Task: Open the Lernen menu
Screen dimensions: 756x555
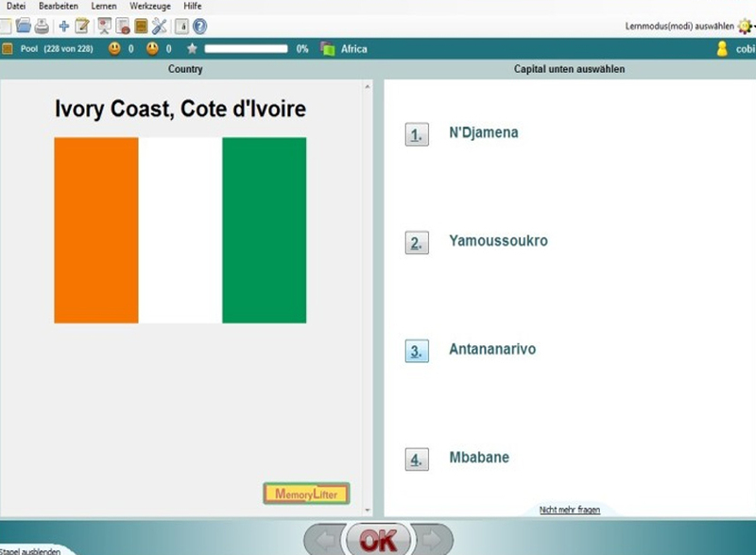Action: [x=103, y=7]
